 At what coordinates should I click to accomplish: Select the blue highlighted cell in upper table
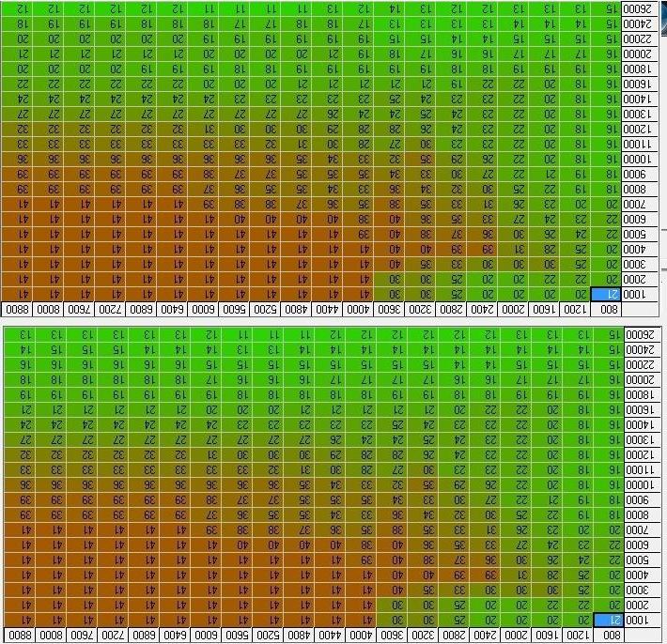coord(607,294)
